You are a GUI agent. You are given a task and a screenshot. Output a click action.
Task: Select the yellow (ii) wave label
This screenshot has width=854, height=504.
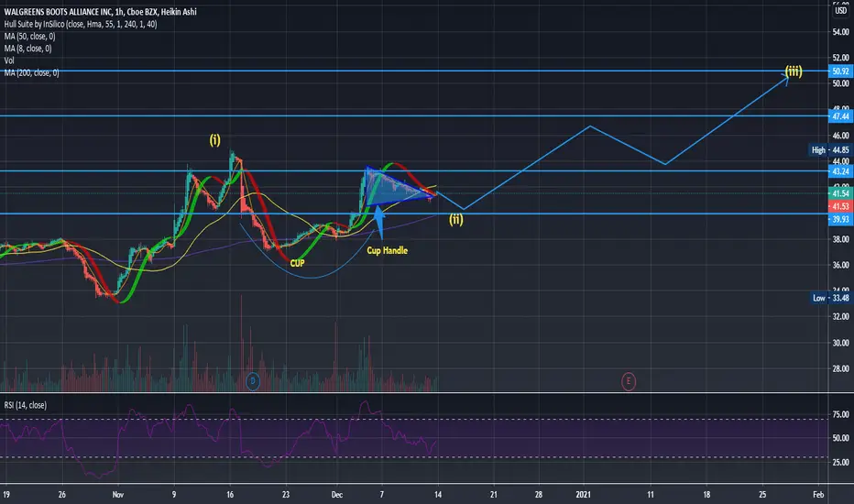point(456,219)
